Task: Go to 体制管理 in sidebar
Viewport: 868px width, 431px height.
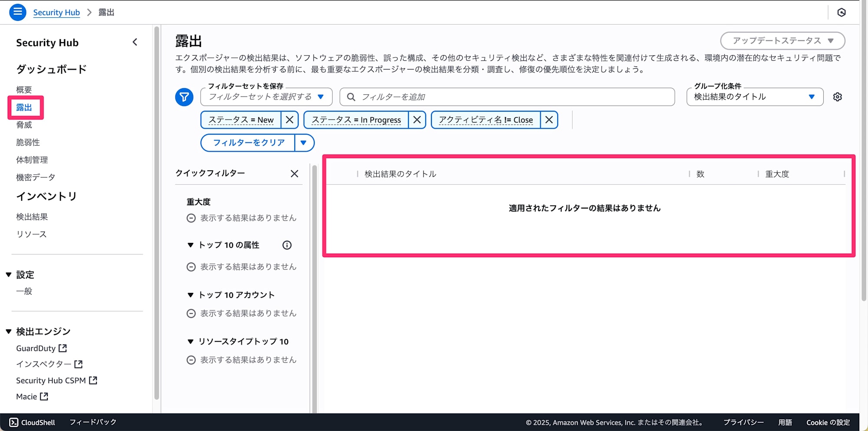Action: (32, 160)
